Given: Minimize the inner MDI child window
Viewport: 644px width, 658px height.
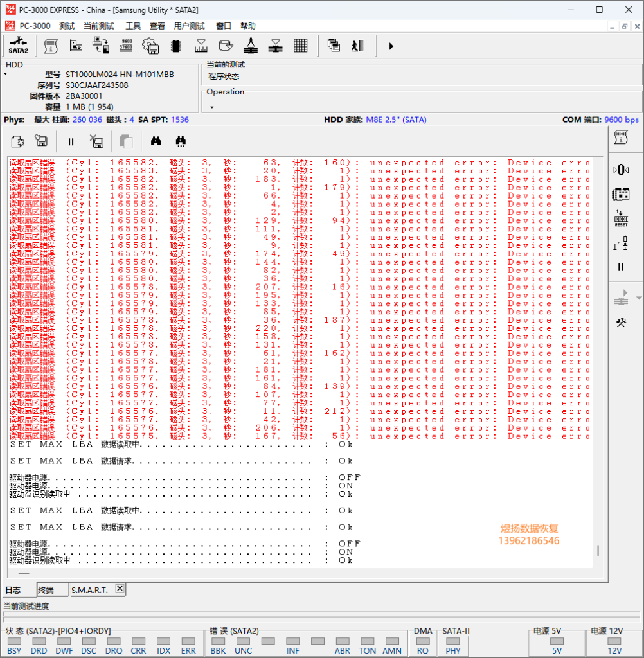Looking at the screenshot, I should [x=613, y=26].
